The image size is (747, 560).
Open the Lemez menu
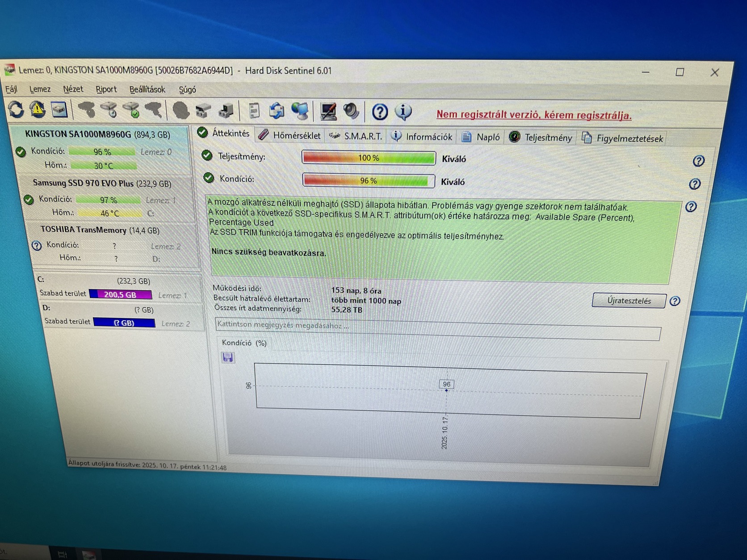pos(40,89)
